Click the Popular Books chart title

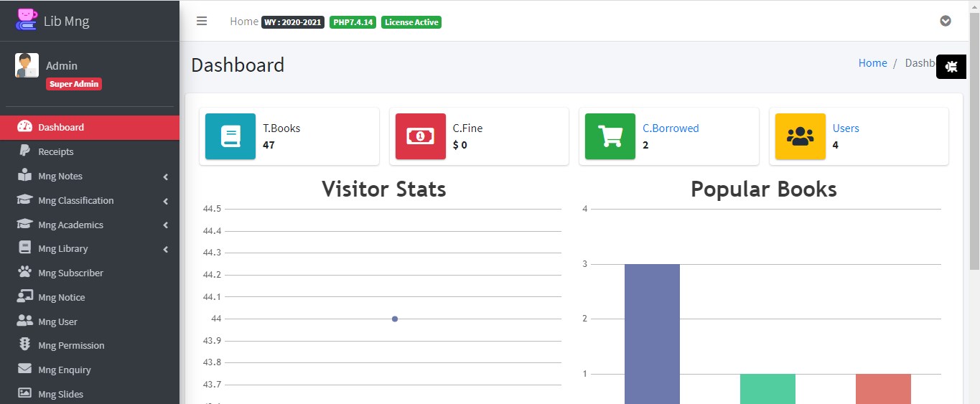764,189
